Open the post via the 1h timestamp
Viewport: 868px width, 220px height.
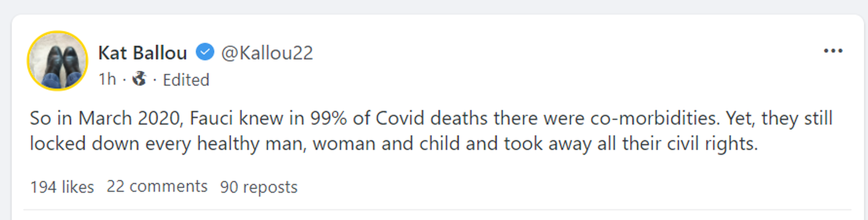[x=107, y=79]
